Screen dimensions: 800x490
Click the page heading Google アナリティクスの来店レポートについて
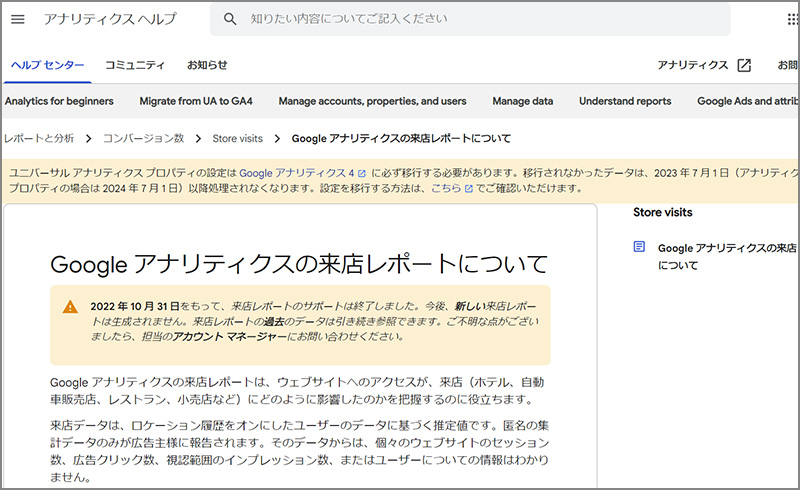(299, 264)
